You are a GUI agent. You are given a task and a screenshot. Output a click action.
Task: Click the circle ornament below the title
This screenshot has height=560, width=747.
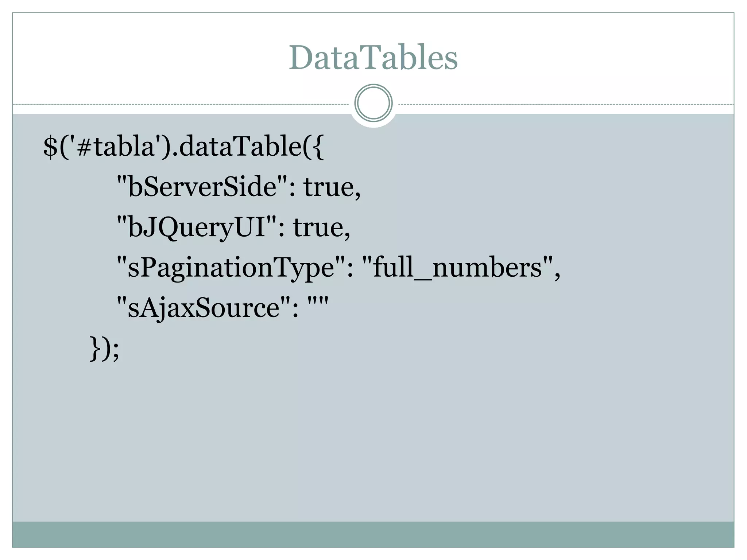373,103
